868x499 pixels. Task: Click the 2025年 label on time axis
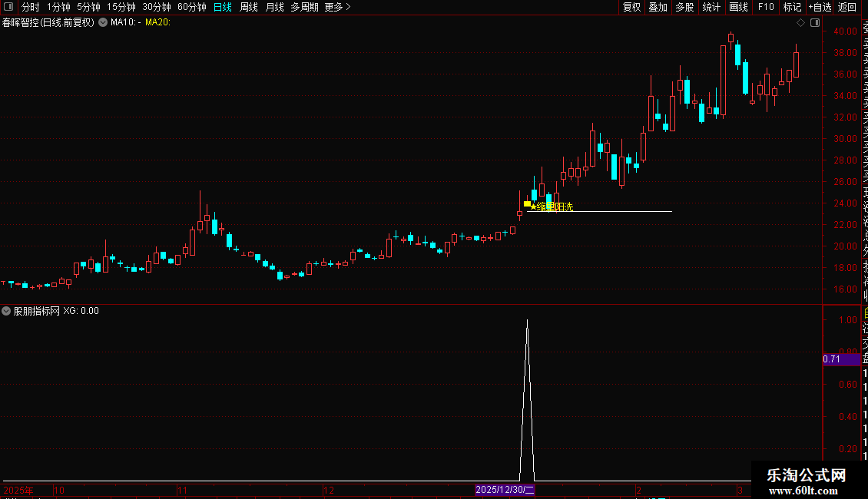tap(18, 490)
